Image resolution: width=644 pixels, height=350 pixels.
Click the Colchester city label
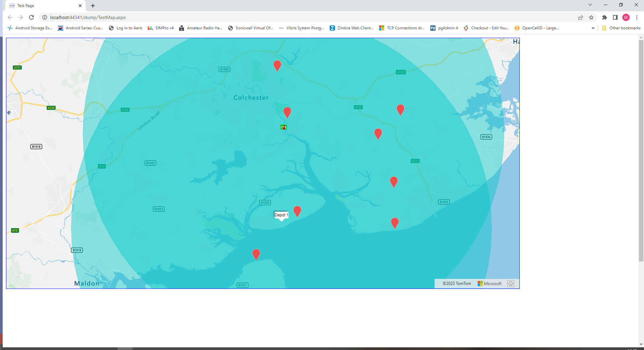(x=251, y=98)
